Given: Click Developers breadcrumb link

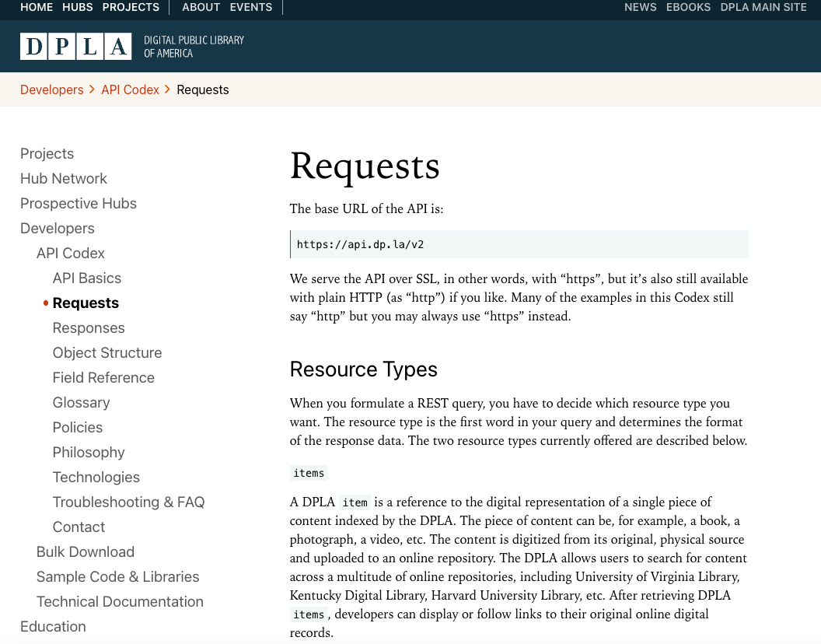Looking at the screenshot, I should pyautogui.click(x=52, y=89).
